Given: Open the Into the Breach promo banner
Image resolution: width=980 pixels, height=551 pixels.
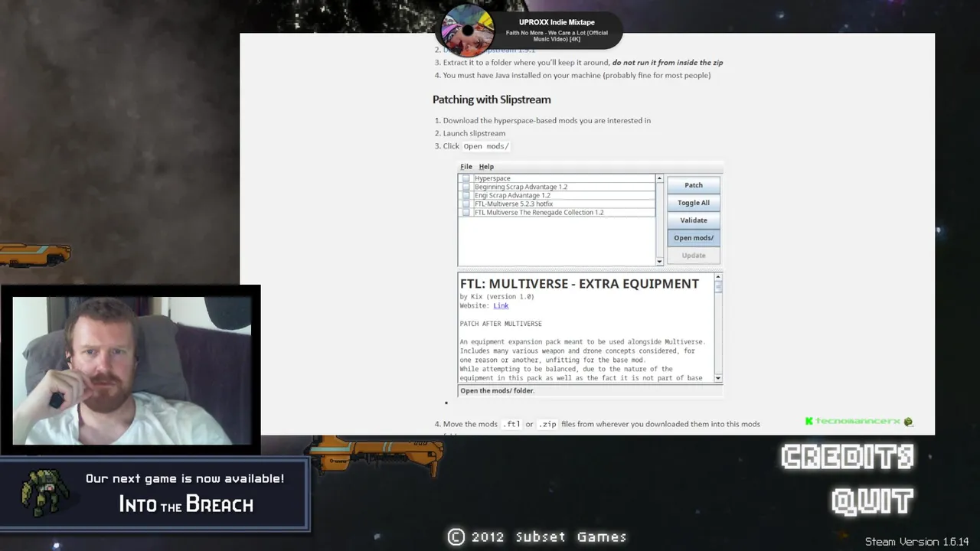Looking at the screenshot, I should [x=155, y=494].
